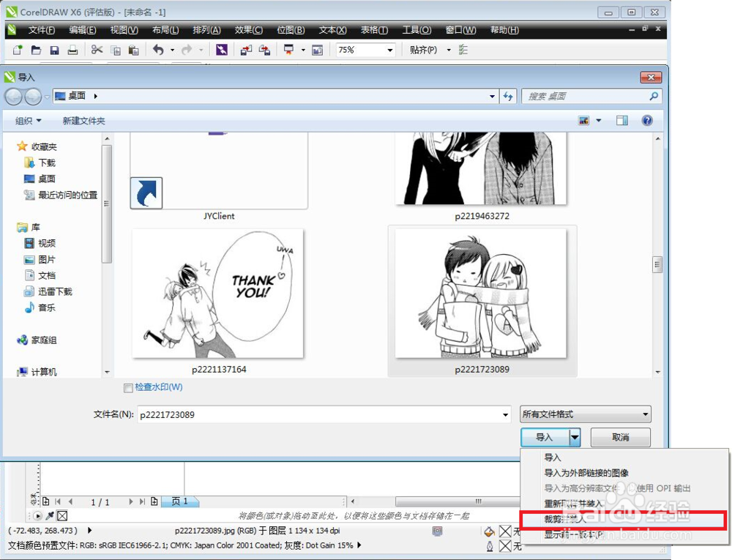The width and height of the screenshot is (732, 560).
Task: Create a folder with 新建文件夹
Action: point(84,120)
